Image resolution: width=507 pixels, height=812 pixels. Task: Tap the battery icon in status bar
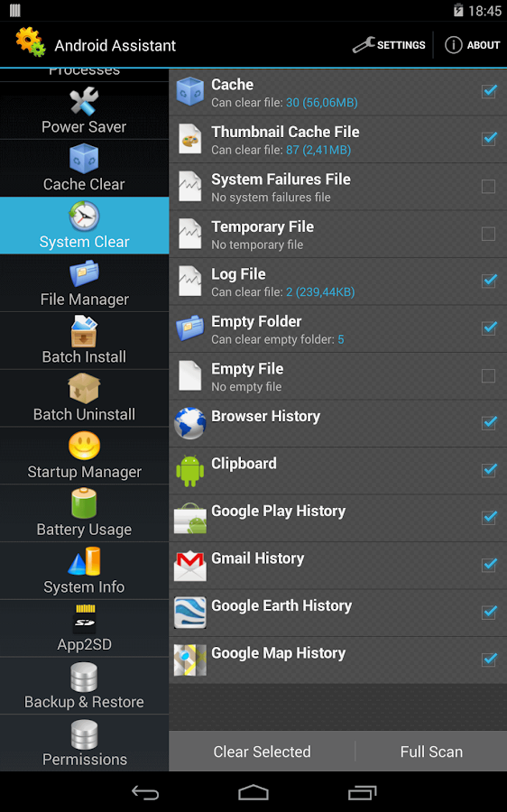[457, 10]
